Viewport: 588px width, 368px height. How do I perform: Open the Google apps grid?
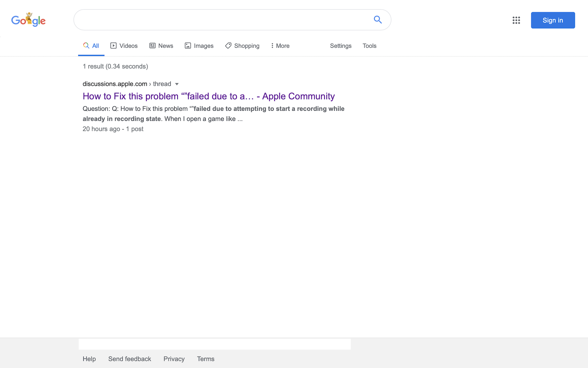coord(516,20)
